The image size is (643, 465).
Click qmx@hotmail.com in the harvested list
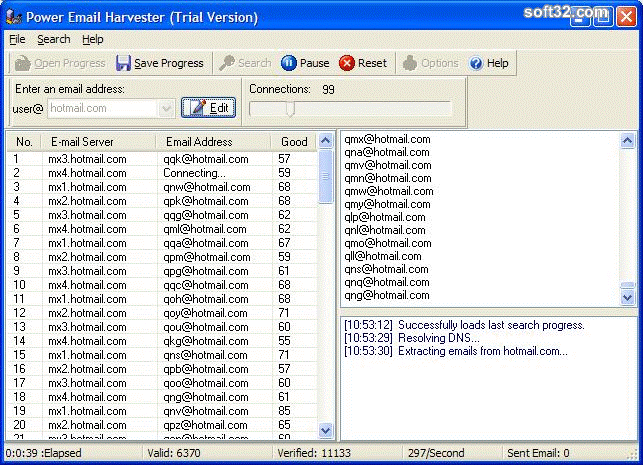click(387, 139)
